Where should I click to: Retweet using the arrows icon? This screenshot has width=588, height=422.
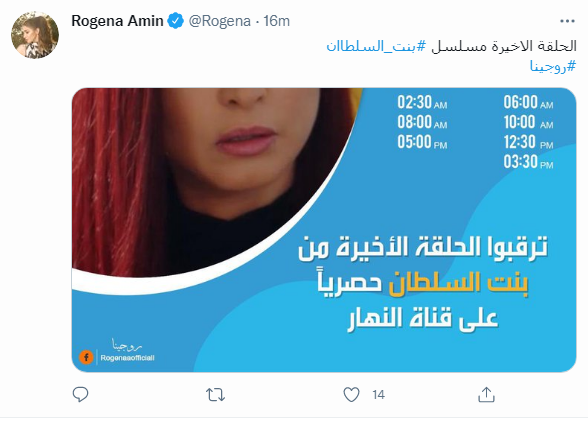pos(216,395)
